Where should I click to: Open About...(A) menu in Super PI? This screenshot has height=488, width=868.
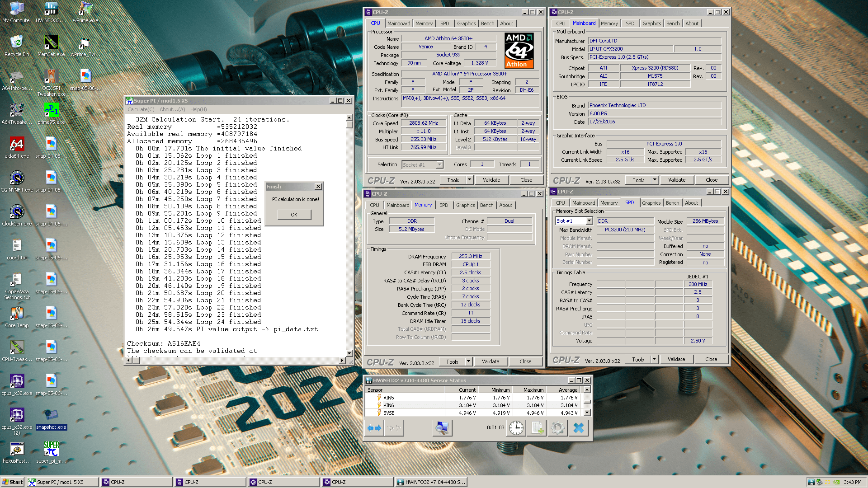point(172,109)
